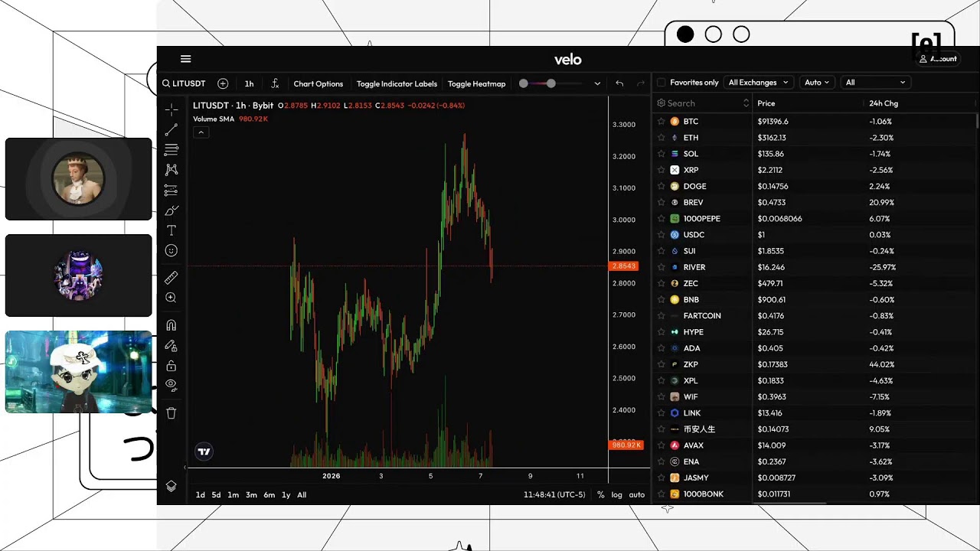This screenshot has height=551, width=980.
Task: Select the brush drawing tool
Action: click(171, 210)
